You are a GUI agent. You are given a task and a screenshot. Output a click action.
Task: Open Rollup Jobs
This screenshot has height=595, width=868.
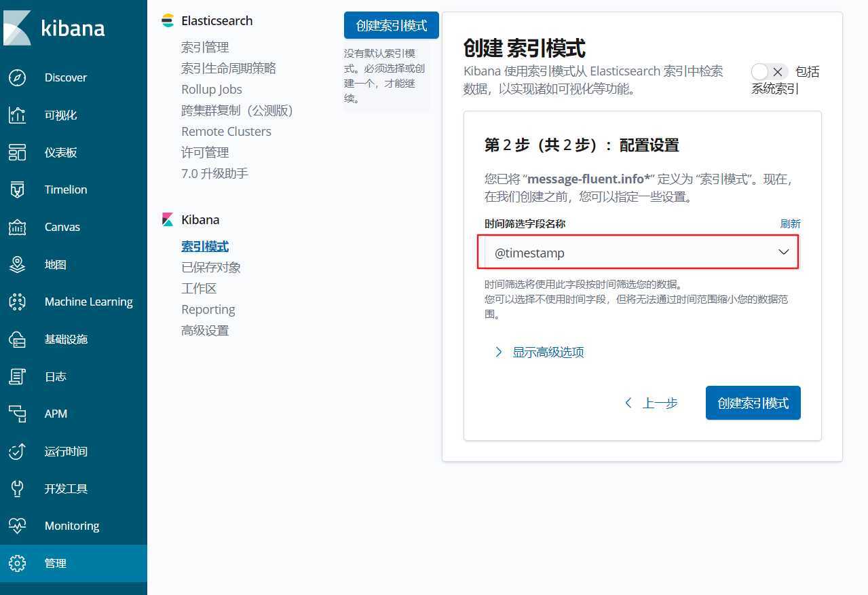coord(212,89)
